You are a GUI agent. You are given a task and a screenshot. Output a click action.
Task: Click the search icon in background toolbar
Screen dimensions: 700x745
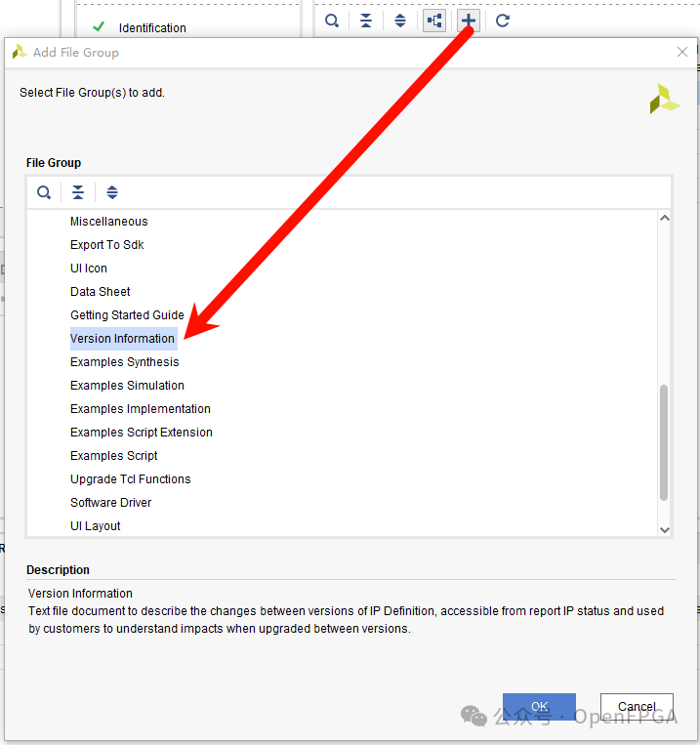click(x=332, y=21)
